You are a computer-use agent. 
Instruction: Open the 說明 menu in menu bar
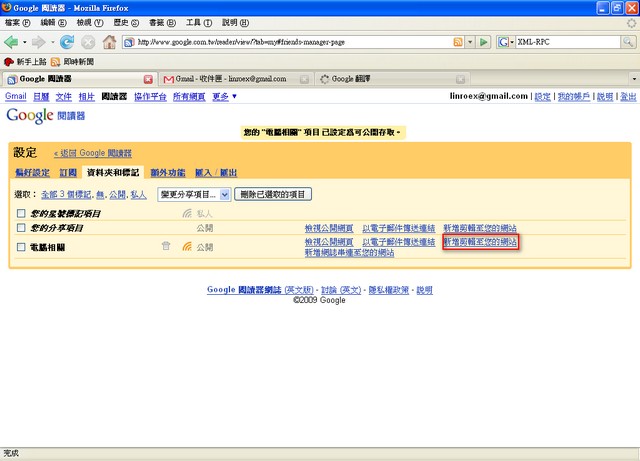[x=235, y=23]
